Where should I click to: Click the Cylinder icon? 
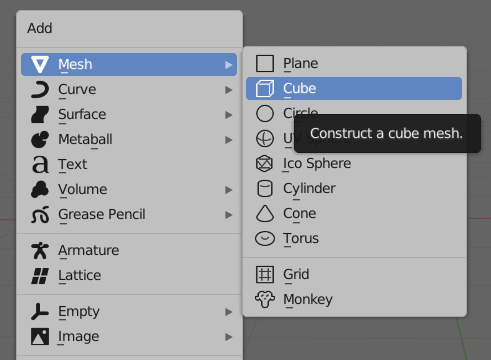coord(265,188)
